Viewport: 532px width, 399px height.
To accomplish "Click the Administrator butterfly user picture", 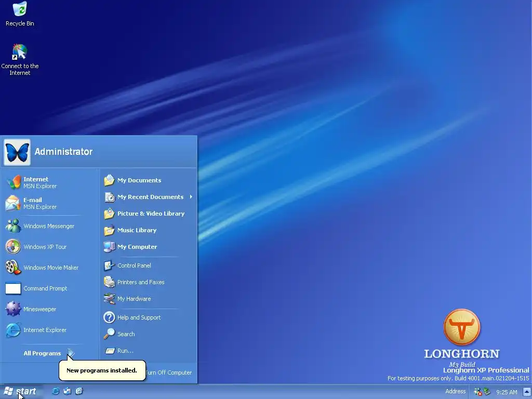I will click(x=17, y=152).
